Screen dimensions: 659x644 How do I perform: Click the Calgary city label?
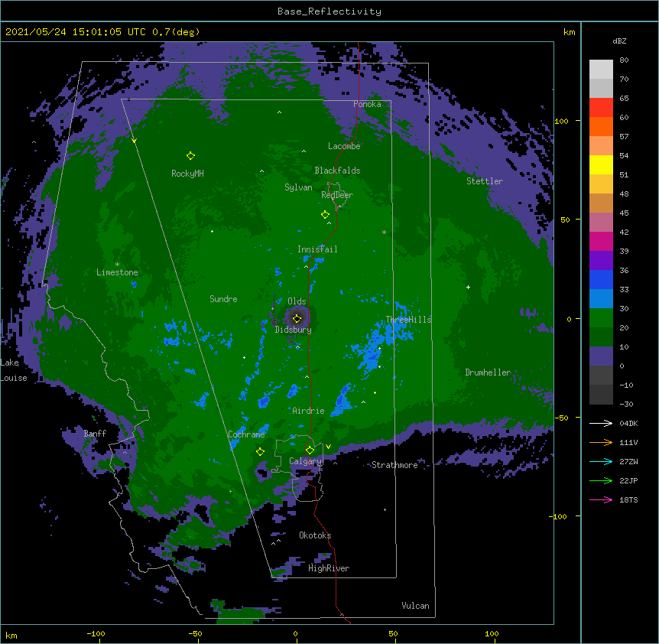coord(306,461)
